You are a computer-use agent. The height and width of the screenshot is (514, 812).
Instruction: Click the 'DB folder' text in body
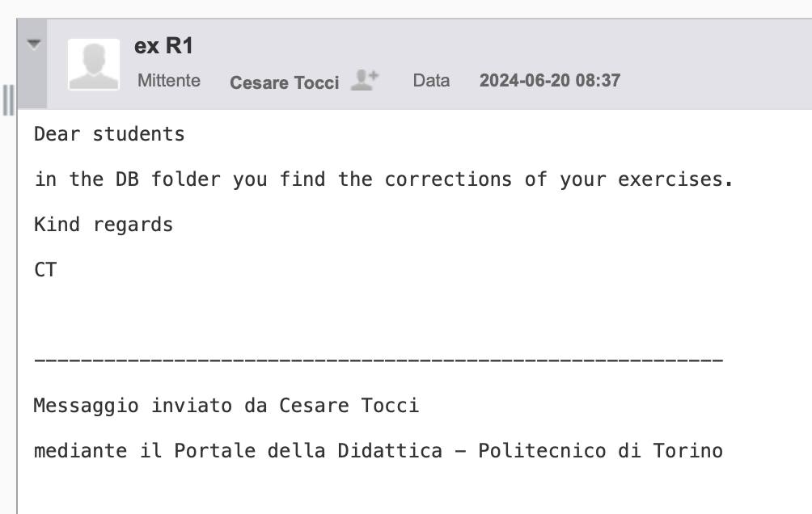(162, 179)
